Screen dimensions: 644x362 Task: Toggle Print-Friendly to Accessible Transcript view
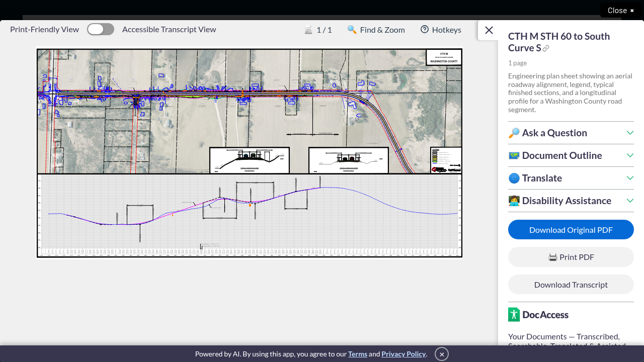(x=101, y=29)
